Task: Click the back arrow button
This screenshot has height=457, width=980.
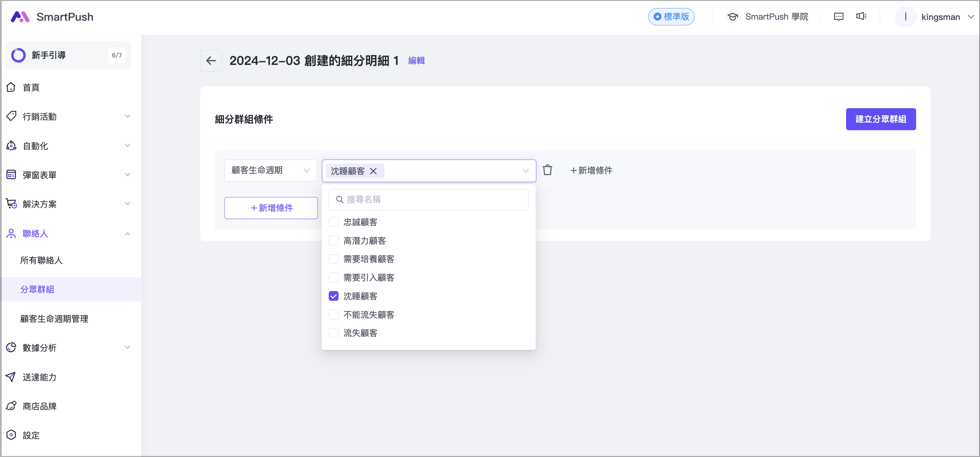Action: pyautogui.click(x=211, y=61)
